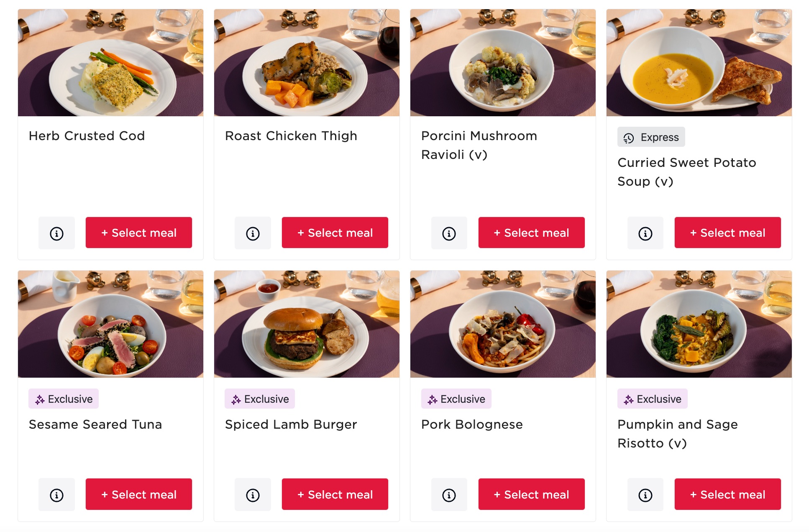Open info icon for Pumpkin and Sage Risotto
Screen dimensions: 809x532
[x=645, y=494]
